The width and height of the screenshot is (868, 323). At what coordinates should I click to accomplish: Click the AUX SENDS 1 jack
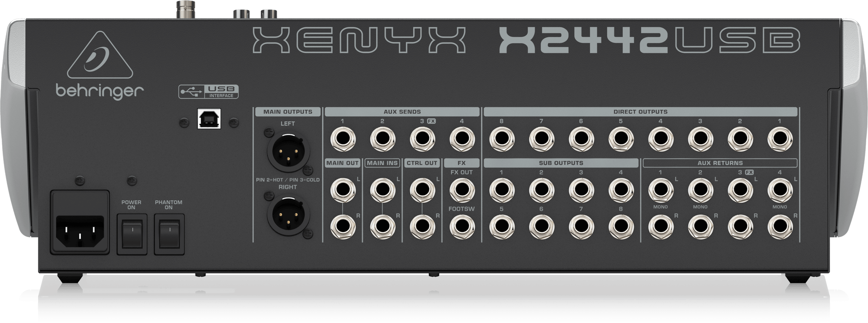342,140
